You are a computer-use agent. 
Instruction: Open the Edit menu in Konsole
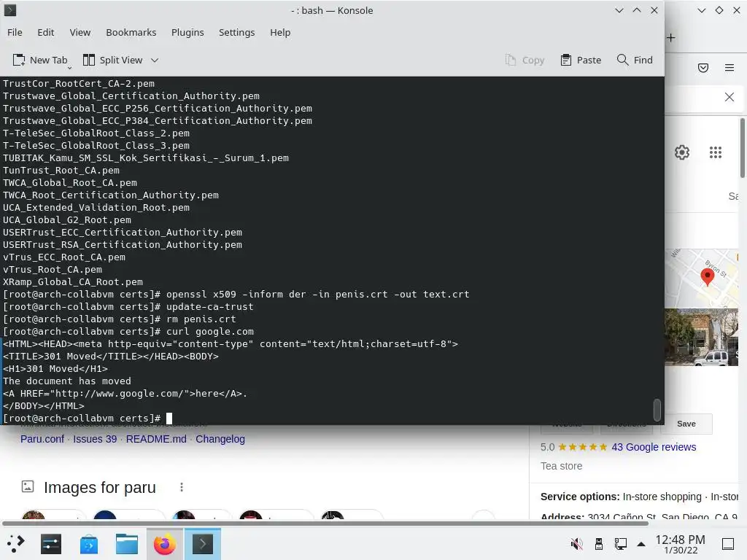(x=46, y=32)
